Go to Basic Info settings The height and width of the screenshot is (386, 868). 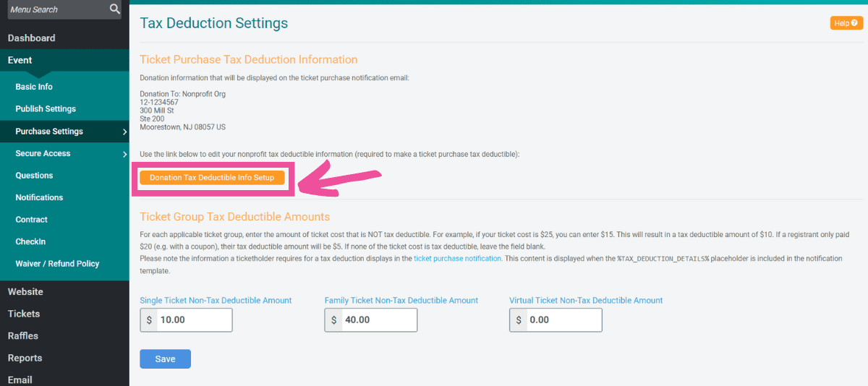tap(34, 87)
